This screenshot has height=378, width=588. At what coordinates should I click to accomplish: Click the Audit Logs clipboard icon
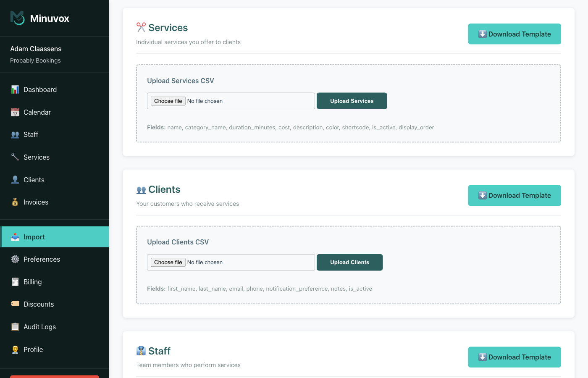[15, 327]
